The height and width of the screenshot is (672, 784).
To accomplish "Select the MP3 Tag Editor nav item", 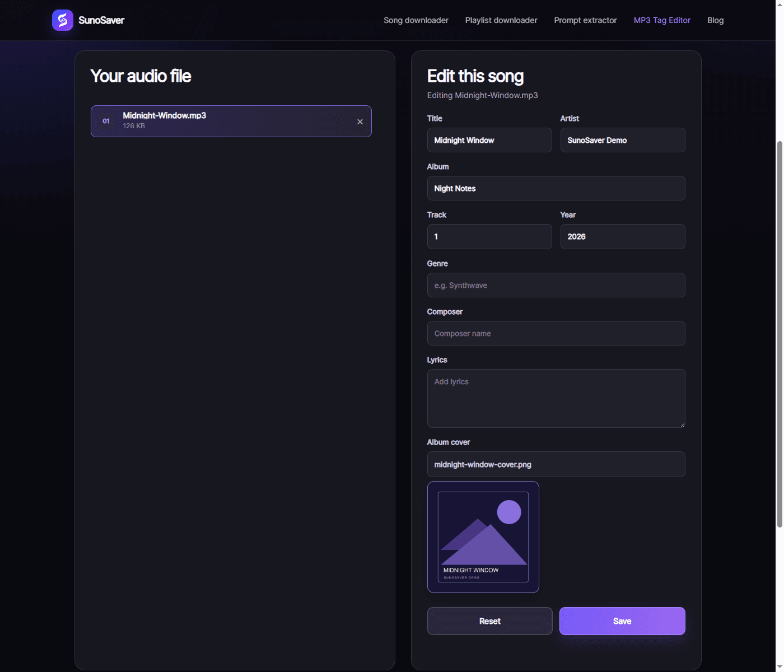I will 662,20.
